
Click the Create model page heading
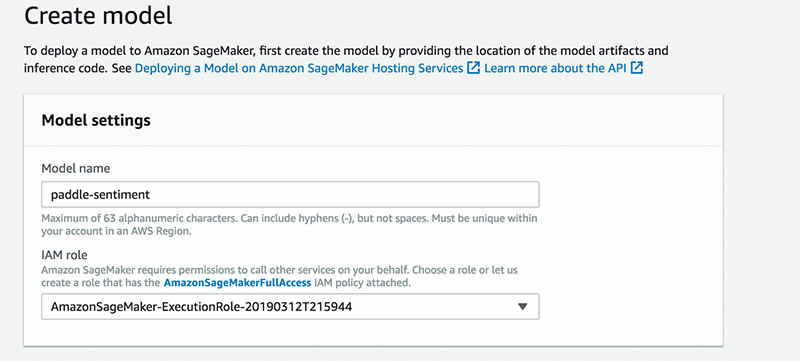tap(98, 16)
